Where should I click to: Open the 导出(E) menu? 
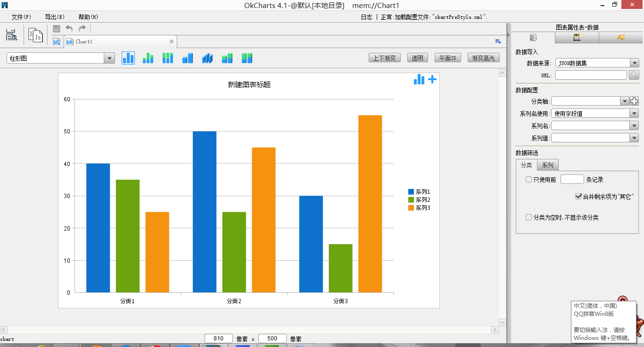(x=55, y=17)
